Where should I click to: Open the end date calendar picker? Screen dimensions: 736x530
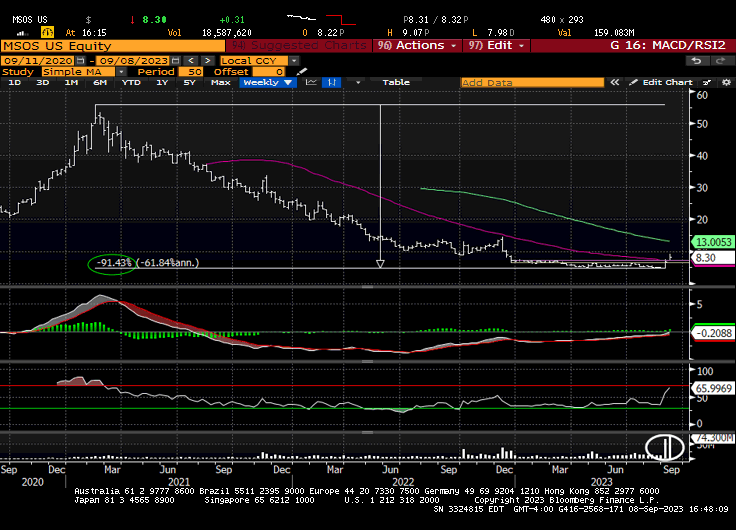[x=176, y=61]
